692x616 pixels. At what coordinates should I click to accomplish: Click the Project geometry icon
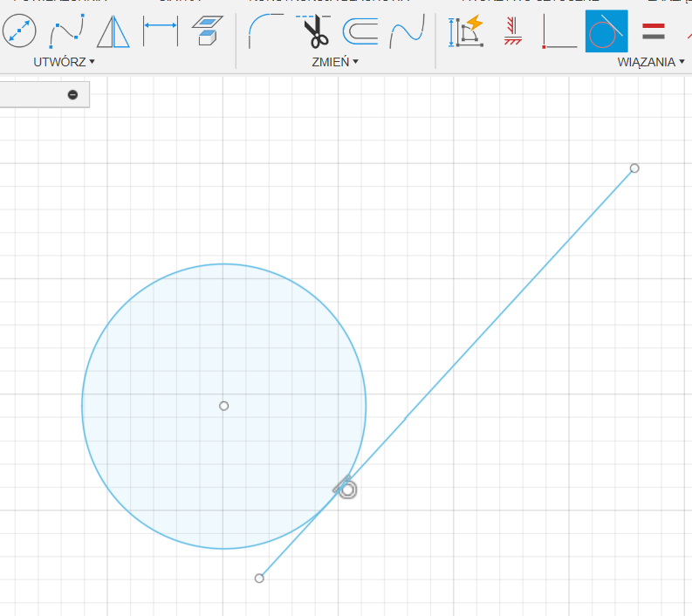point(207,31)
